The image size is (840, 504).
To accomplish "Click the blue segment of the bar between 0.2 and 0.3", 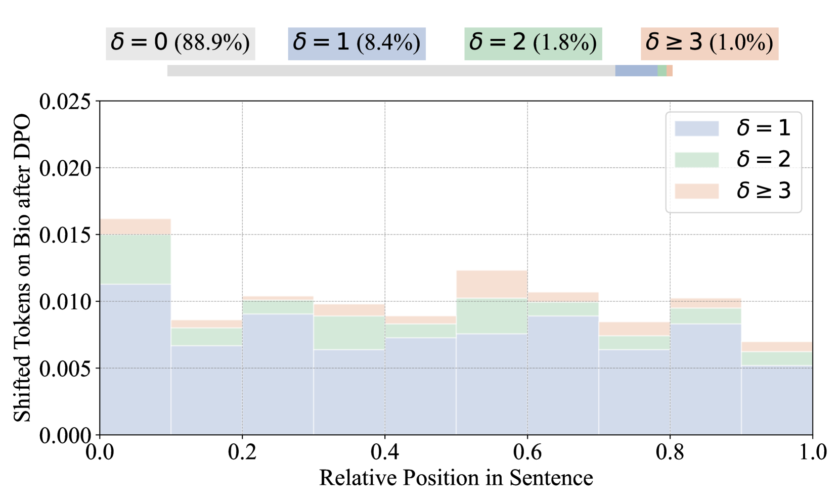I will 278,374.
